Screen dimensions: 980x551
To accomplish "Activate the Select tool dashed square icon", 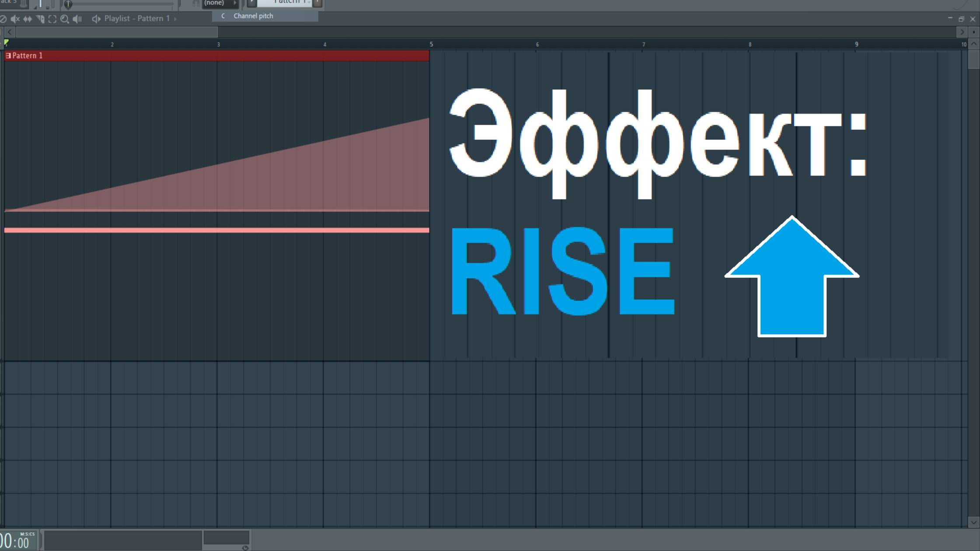I will (52, 19).
